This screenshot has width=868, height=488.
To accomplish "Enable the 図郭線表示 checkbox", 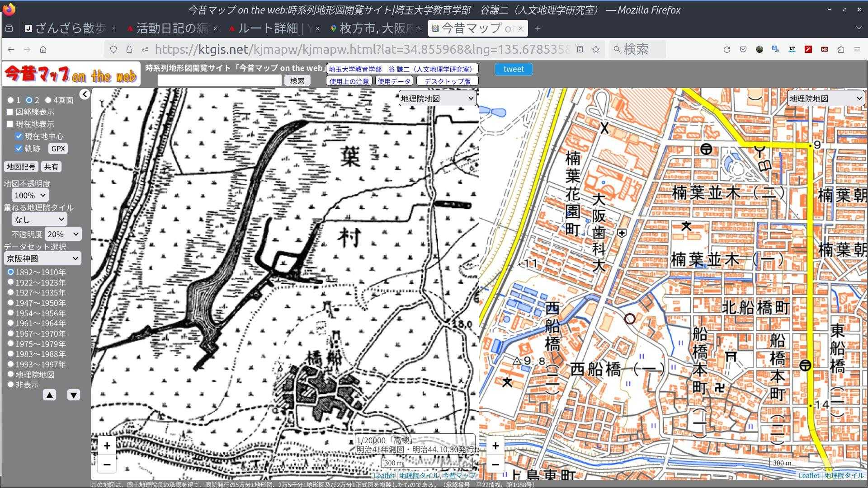I will pos(10,112).
